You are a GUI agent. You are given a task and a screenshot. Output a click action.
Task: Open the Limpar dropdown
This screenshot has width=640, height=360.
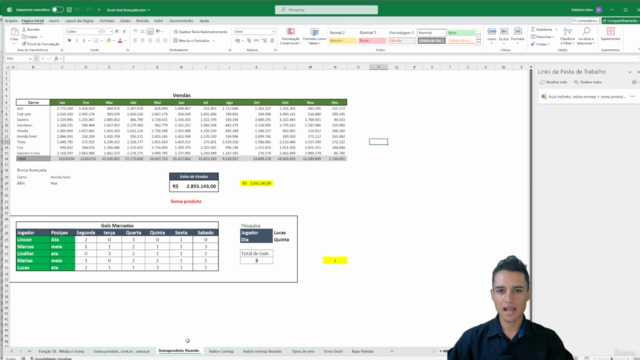540,44
